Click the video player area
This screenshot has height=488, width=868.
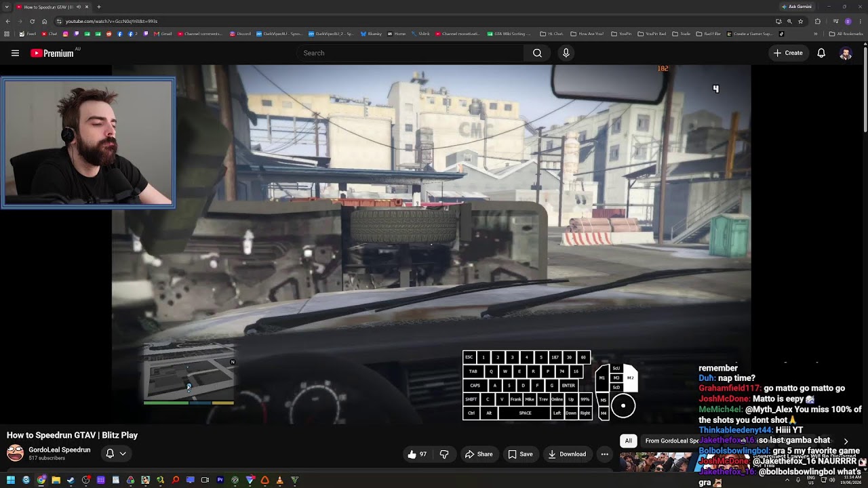[431, 244]
